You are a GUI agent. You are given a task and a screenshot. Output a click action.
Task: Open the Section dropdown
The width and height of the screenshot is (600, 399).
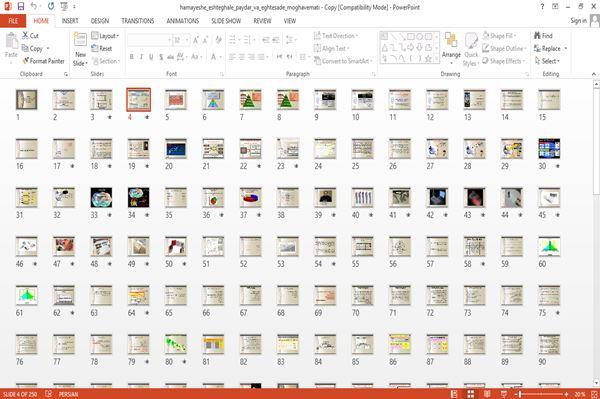coord(106,61)
